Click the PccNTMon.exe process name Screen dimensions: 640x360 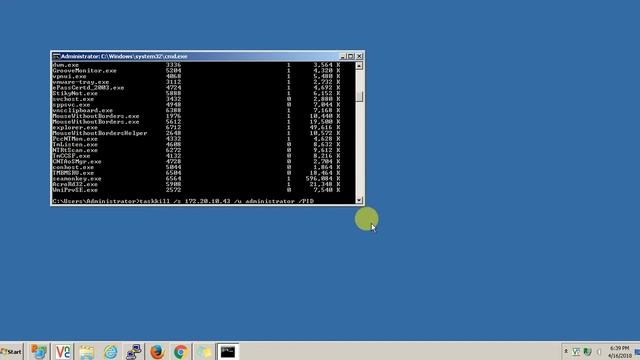click(x=75, y=139)
